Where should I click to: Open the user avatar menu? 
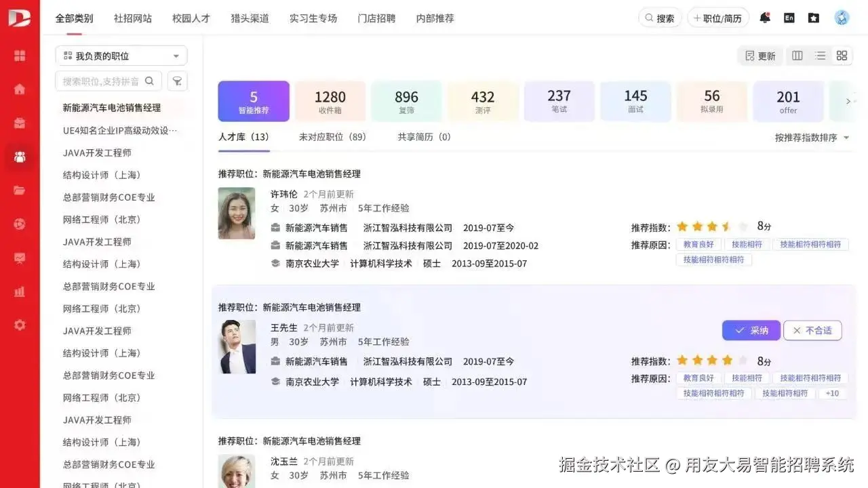(842, 18)
